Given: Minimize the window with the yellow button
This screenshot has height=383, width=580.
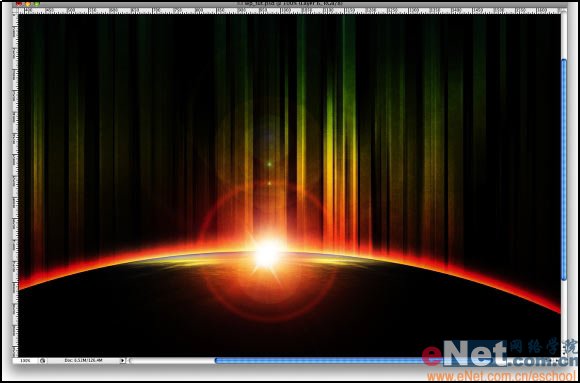Looking at the screenshot, I should tap(28, 4).
